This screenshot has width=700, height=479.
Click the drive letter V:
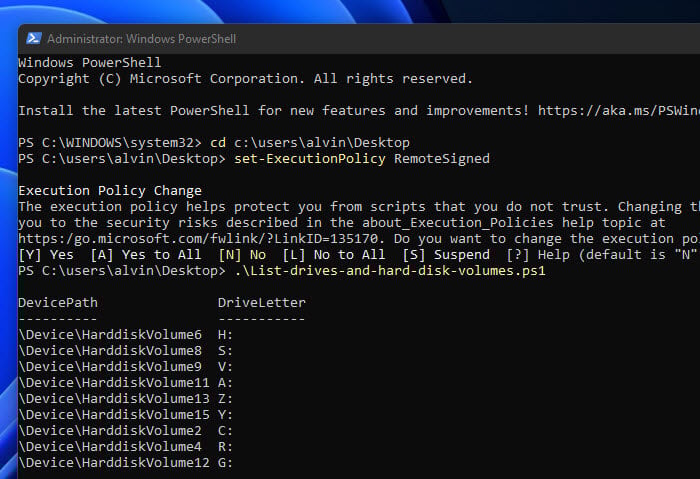click(x=225, y=367)
